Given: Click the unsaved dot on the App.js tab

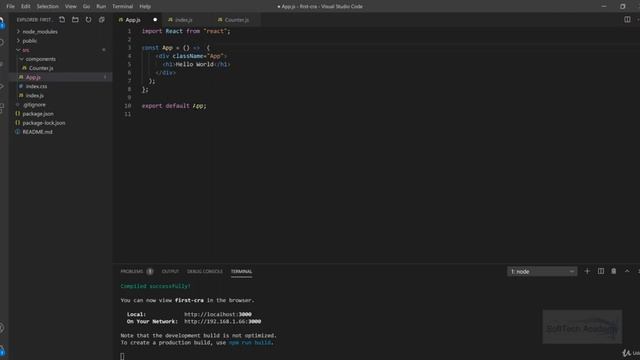Looking at the screenshot, I should click(x=155, y=20).
